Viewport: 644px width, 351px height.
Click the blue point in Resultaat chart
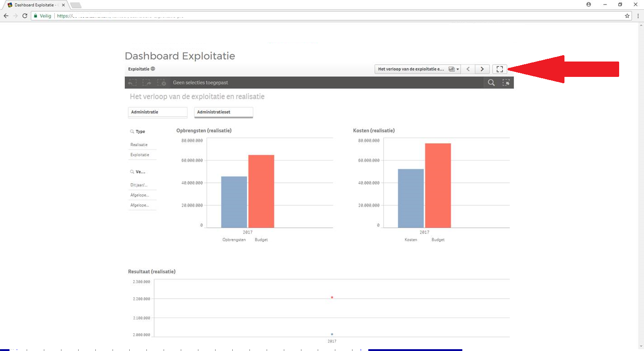pyautogui.click(x=332, y=334)
